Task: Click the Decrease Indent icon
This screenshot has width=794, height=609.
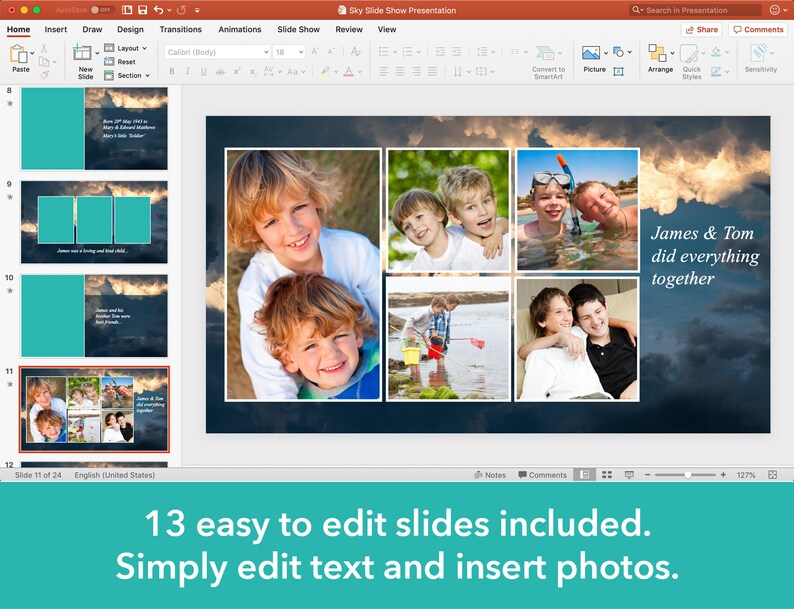Action: point(440,52)
